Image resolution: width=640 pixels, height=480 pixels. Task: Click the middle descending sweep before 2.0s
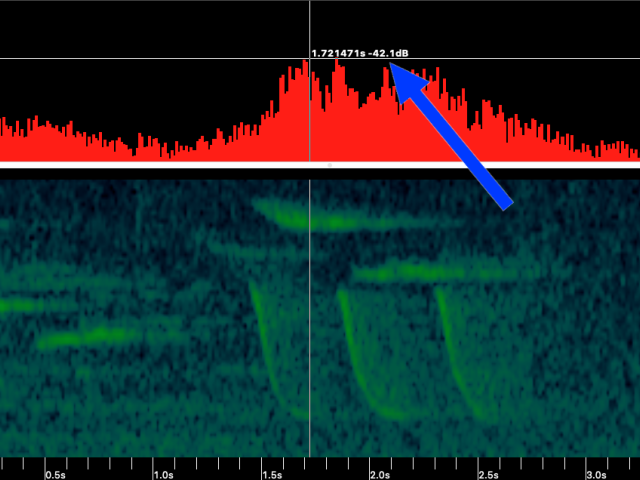[355, 350]
